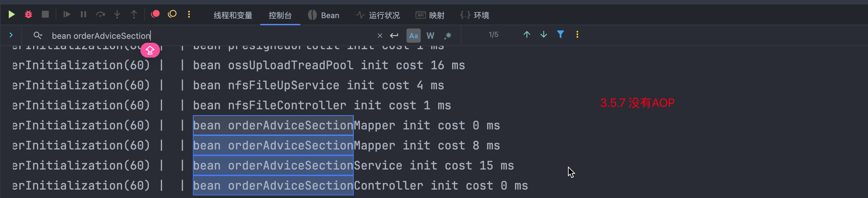Click Step Out up-arrow icon

coord(134,14)
